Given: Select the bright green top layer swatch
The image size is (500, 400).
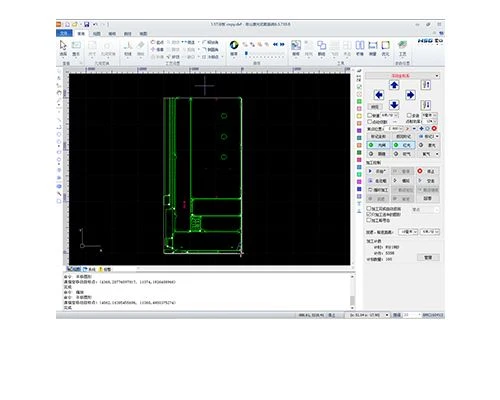Looking at the screenshot, I should [x=359, y=101].
